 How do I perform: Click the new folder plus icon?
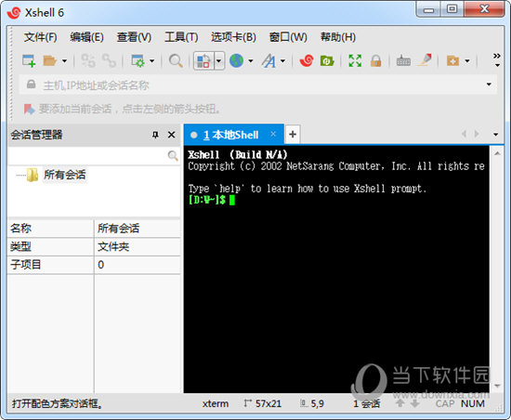(x=453, y=61)
